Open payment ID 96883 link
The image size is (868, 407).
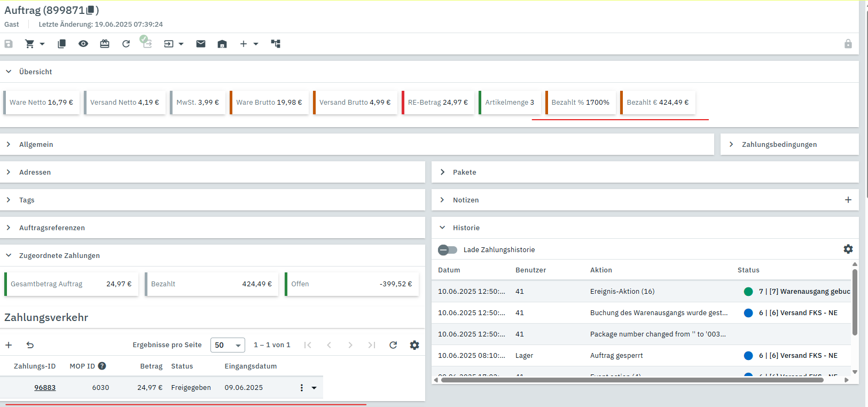click(45, 388)
